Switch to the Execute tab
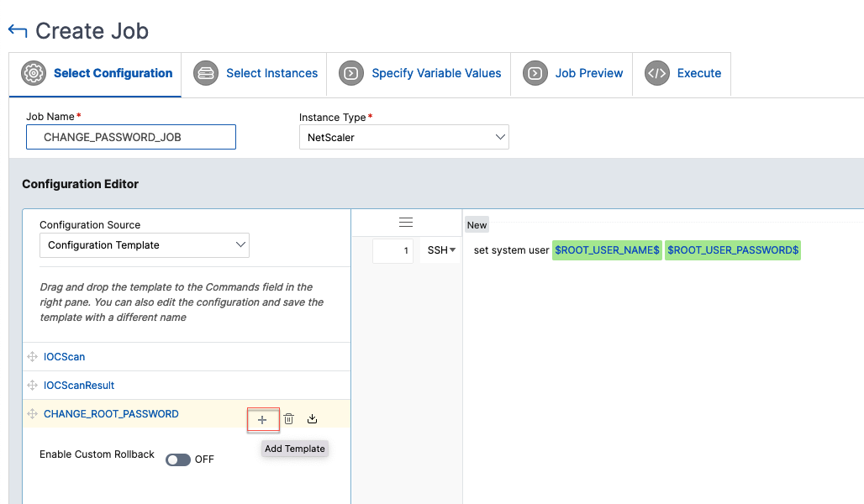This screenshot has height=504, width=864. pyautogui.click(x=682, y=75)
